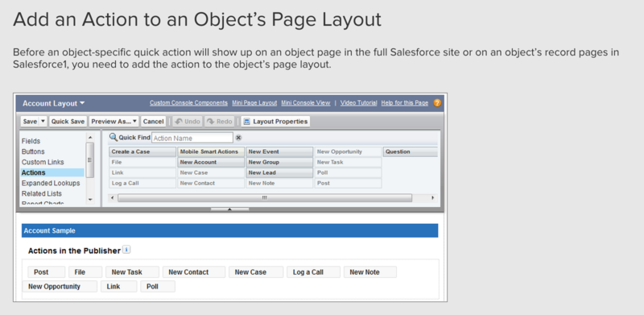Click the New Note action in the publisher

pyautogui.click(x=370, y=271)
